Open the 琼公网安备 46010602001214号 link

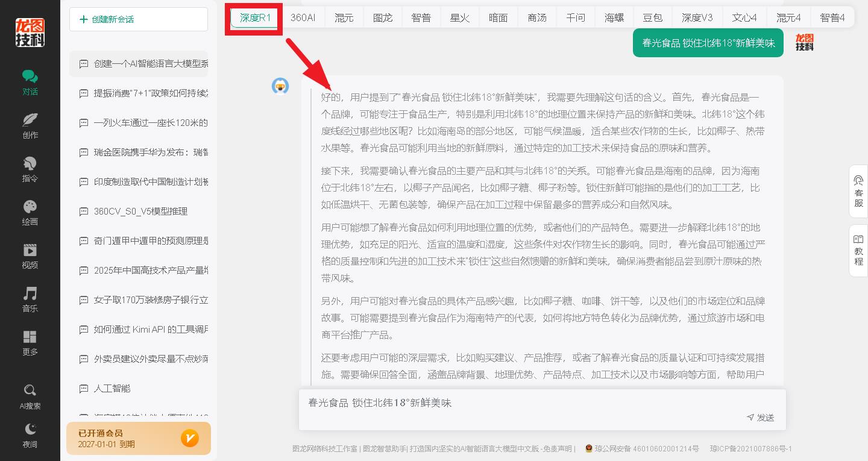click(647, 449)
